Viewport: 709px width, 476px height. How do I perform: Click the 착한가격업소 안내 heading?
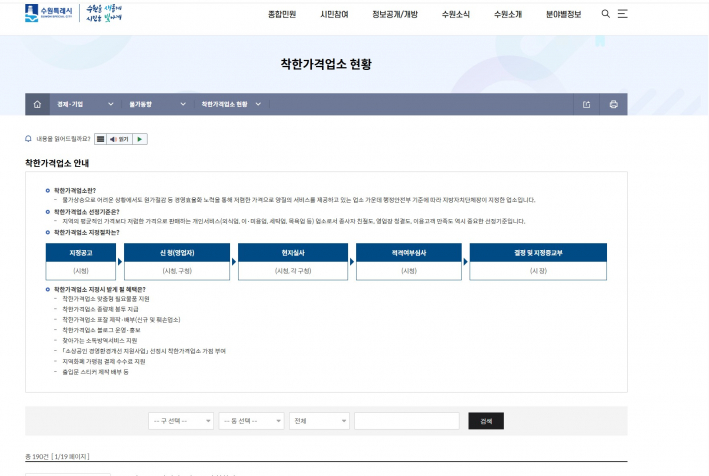(x=57, y=163)
